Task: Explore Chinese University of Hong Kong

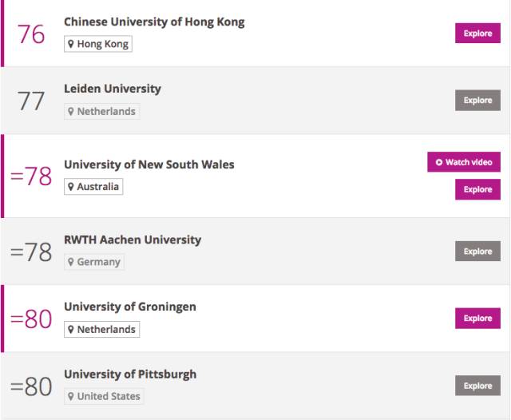Action: [477, 34]
